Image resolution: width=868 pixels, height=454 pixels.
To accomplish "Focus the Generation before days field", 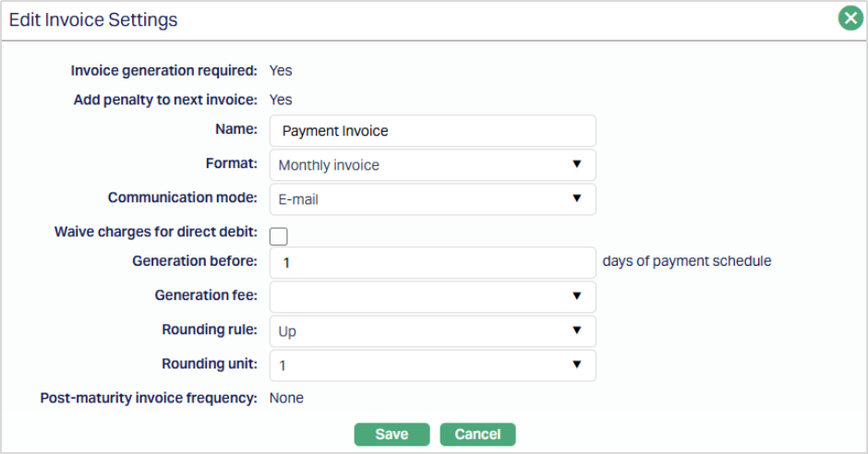I will pyautogui.click(x=432, y=262).
